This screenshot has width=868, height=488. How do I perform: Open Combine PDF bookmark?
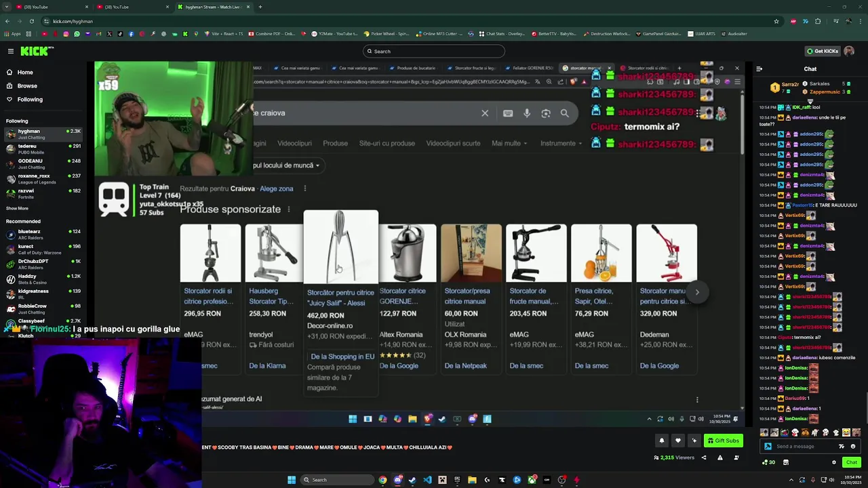(x=272, y=34)
